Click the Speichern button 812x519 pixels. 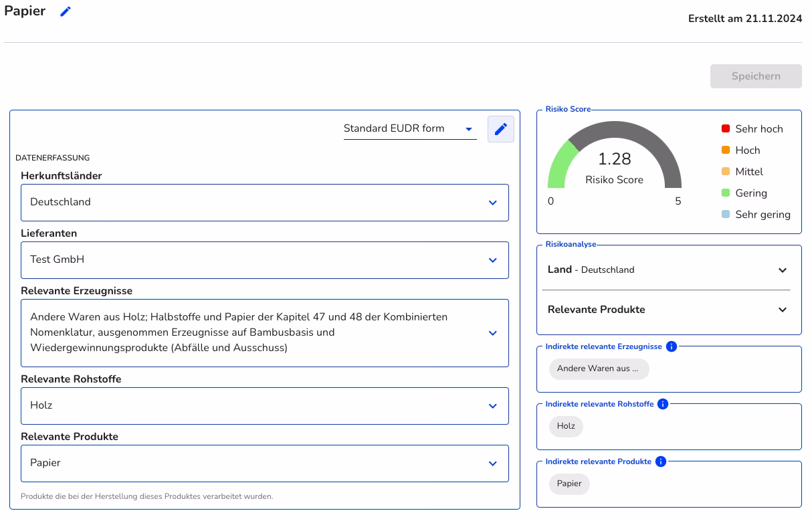tap(755, 76)
